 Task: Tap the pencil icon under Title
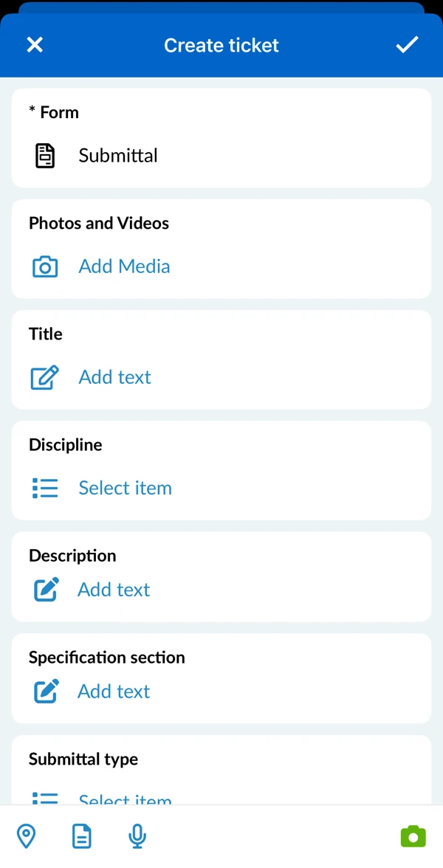(45, 378)
